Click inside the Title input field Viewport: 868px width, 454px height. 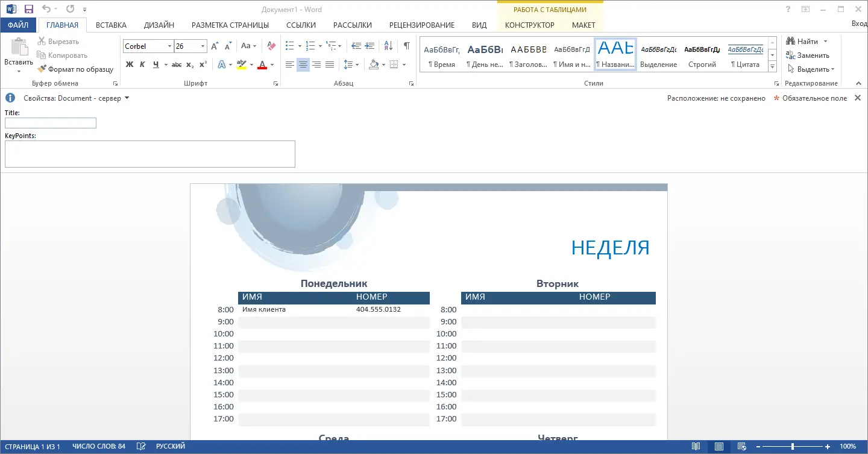(50, 123)
